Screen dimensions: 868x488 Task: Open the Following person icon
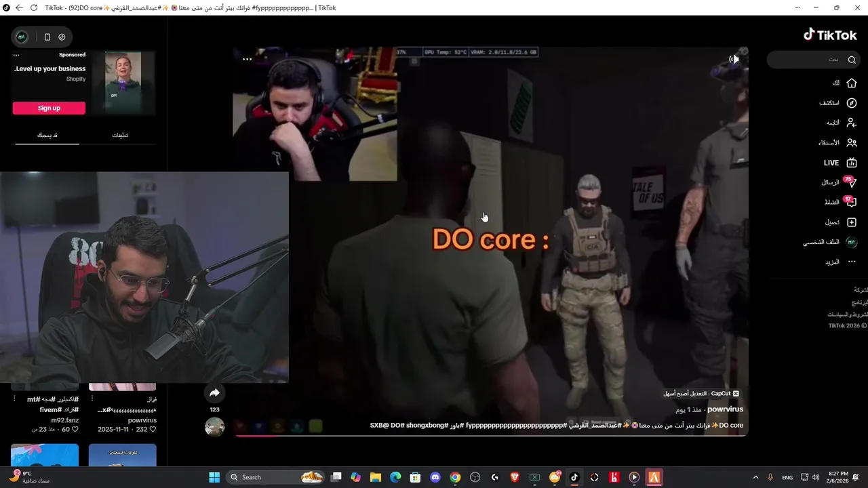[852, 123]
